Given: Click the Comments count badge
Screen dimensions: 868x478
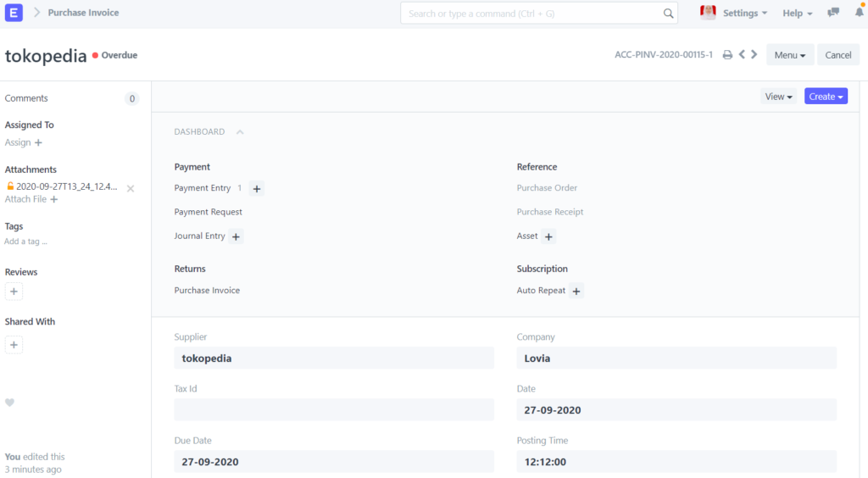Looking at the screenshot, I should point(131,99).
